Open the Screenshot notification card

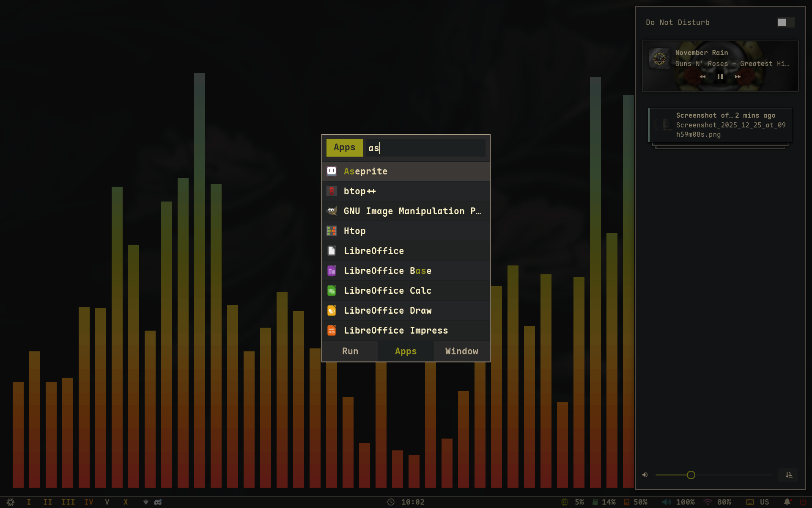pyautogui.click(x=720, y=125)
